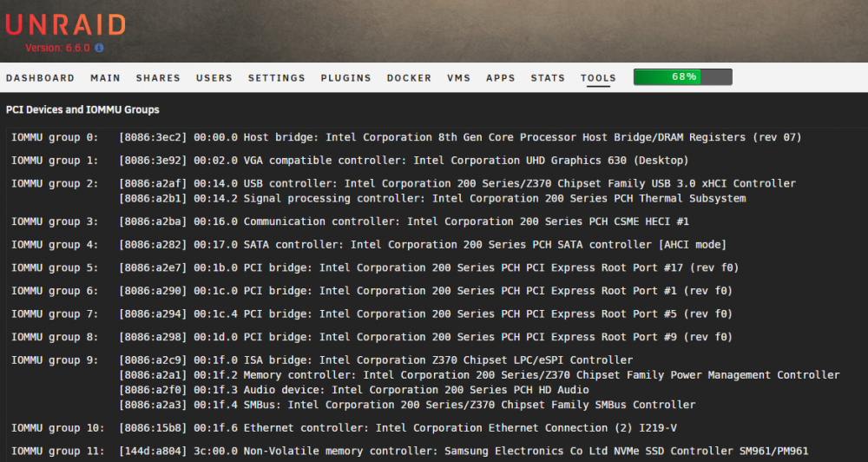
Task: Select the PCH CSME HECI #1 line
Action: pyautogui.click(x=404, y=221)
